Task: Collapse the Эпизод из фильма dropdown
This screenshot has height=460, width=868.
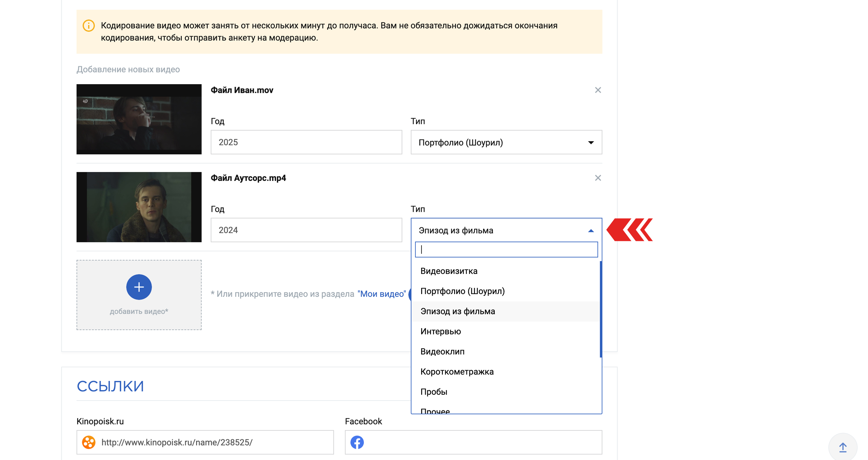Action: click(x=590, y=231)
